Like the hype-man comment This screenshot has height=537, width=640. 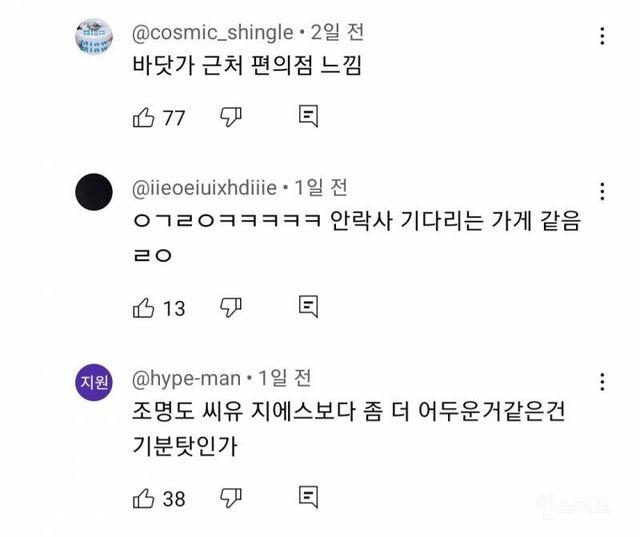coord(142,497)
